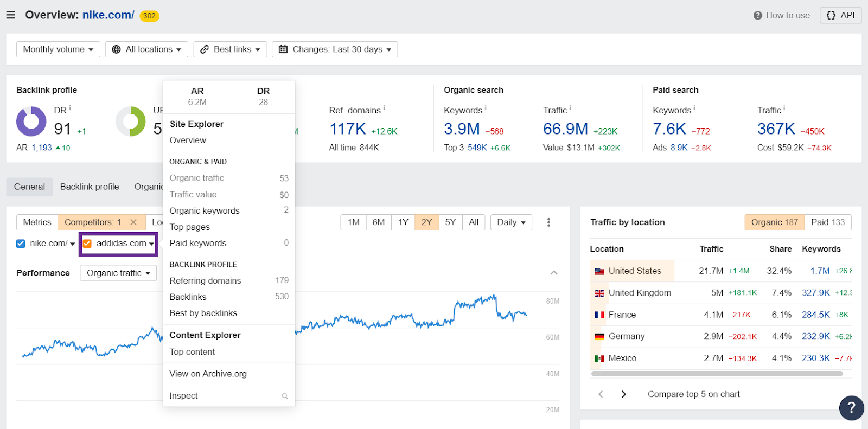Switch to the General tab

(29, 187)
